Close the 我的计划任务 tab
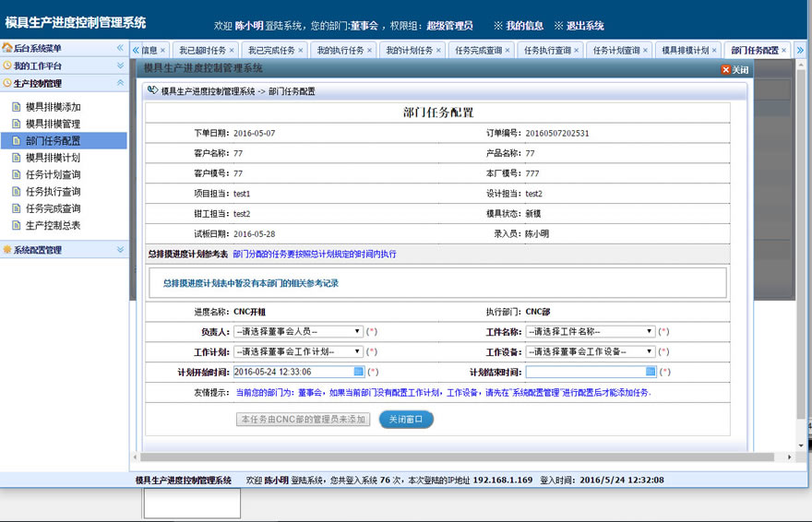The image size is (812, 522). [x=438, y=50]
